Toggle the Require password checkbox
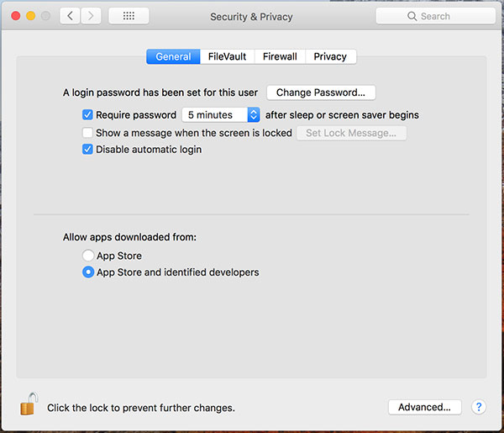Viewport: 504px width, 433px height. [87, 115]
